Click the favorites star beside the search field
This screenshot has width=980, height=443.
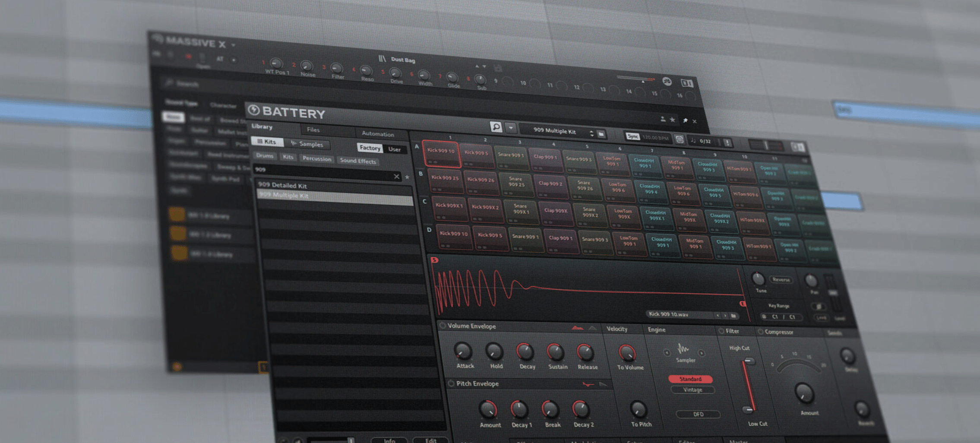tap(407, 177)
